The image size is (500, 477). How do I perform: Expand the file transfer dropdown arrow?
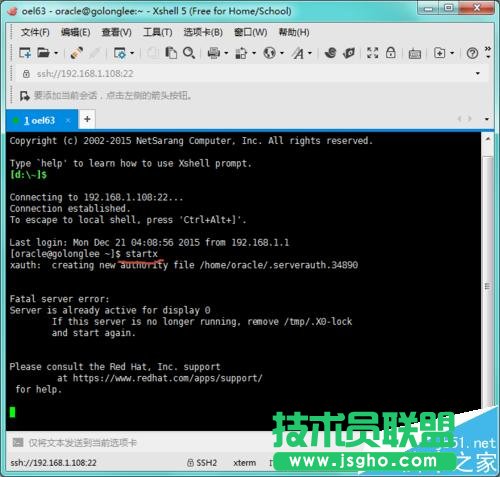(x=254, y=53)
